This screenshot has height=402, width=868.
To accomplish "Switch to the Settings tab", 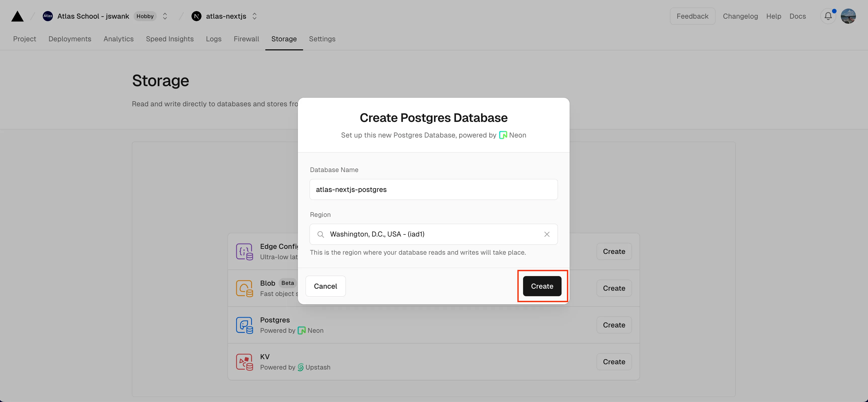I will (x=322, y=39).
